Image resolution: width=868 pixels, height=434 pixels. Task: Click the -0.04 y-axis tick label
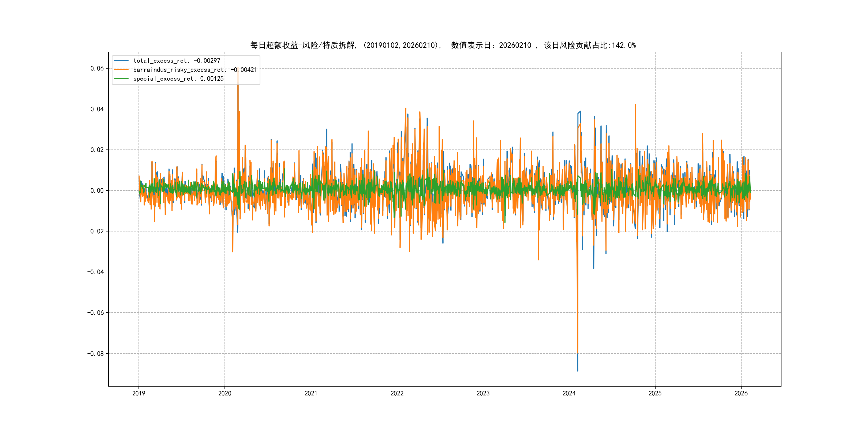point(95,272)
